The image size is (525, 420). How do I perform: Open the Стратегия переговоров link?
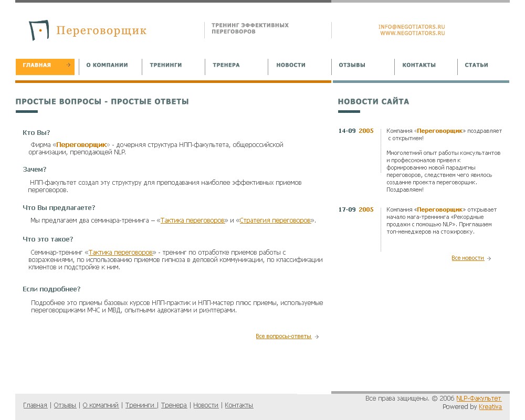pos(275,220)
